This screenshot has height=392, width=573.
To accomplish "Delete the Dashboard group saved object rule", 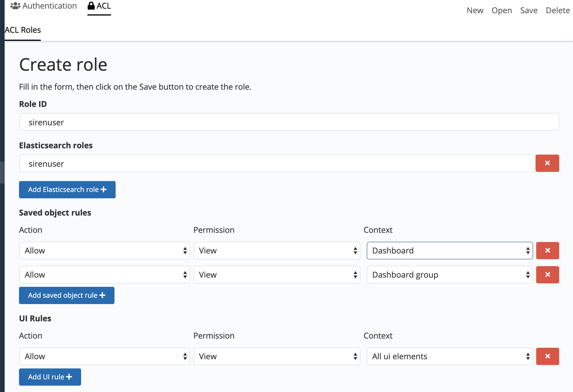I will coord(547,275).
